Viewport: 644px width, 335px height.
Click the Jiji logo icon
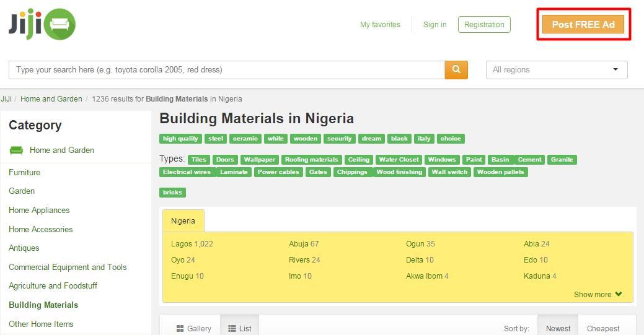pyautogui.click(x=42, y=24)
